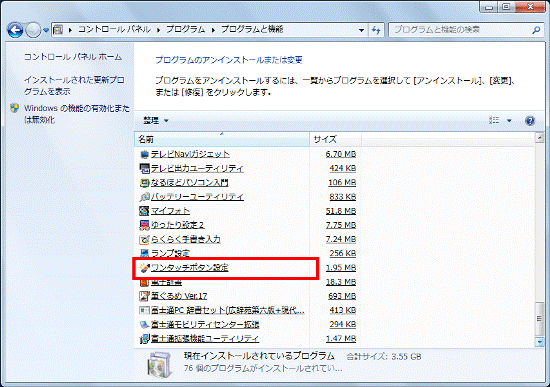Click the vertical scrollbar thumb
550x387 pixels.
(x=539, y=318)
